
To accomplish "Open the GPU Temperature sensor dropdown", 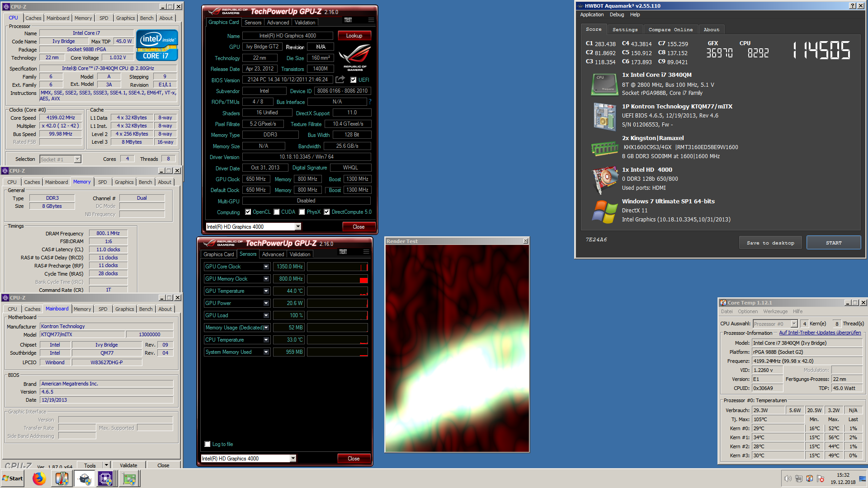I will click(x=266, y=291).
